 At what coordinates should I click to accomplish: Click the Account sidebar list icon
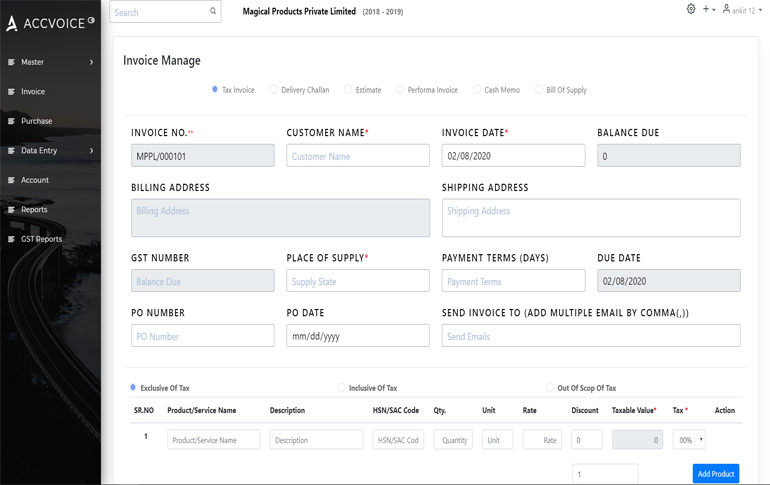click(x=11, y=180)
